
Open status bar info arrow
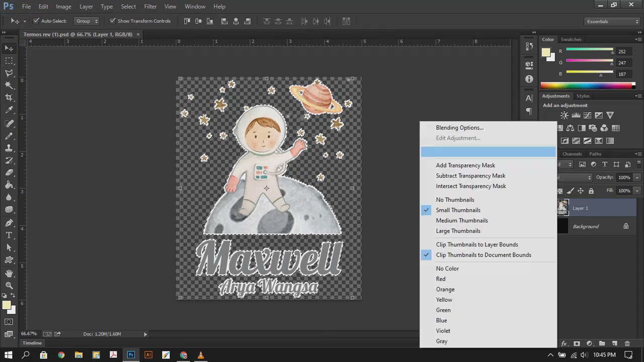point(145,334)
